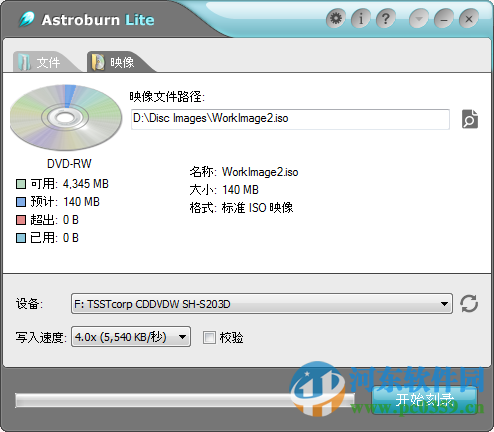Open help with the question mark icon
This screenshot has height=432, width=494.
point(386,19)
